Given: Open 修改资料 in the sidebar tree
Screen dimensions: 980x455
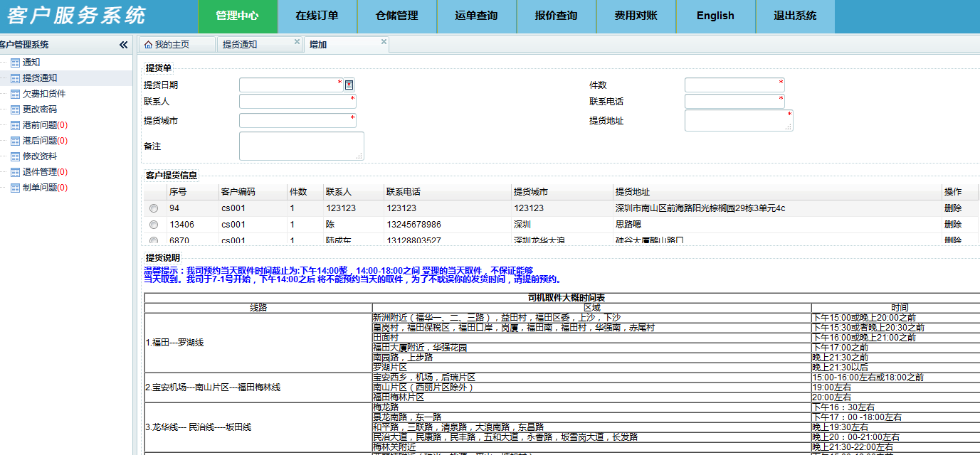Looking at the screenshot, I should point(40,156).
